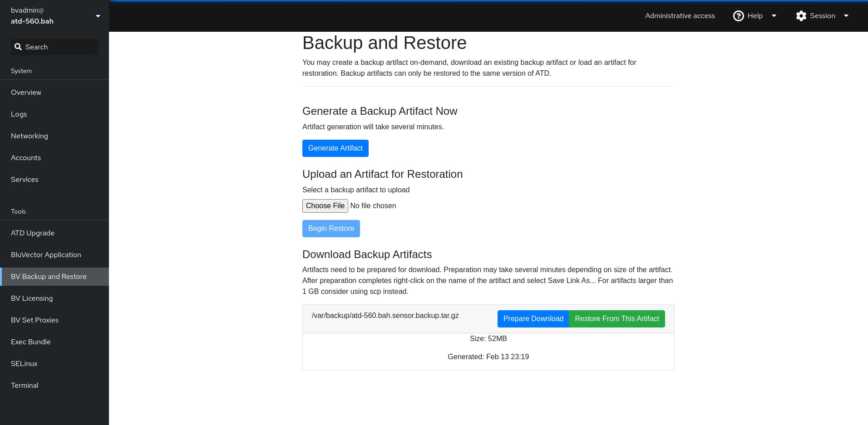Screen dimensions: 868x425
Task: Click Prepare Download for the backup artifact
Action: coord(533,319)
